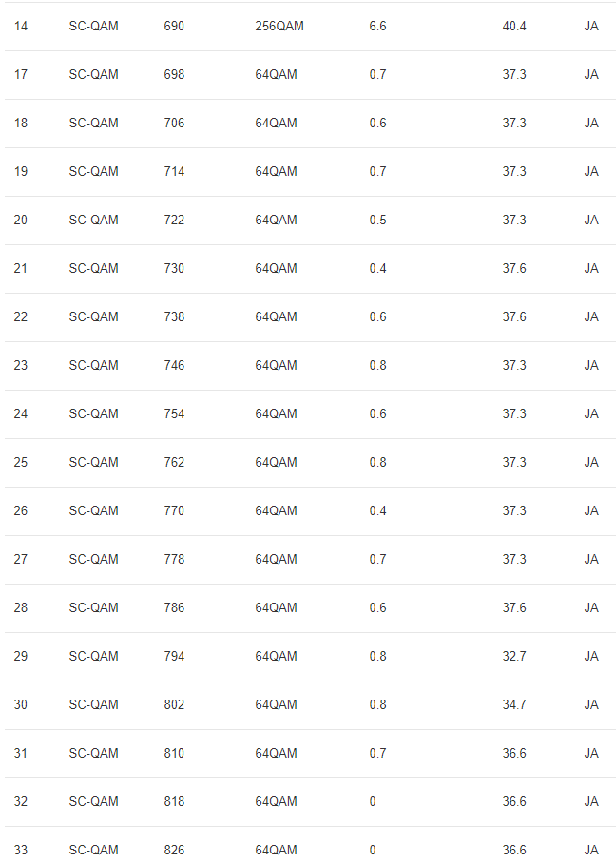Image resolution: width=616 pixels, height=863 pixels.
Task: Select frequency value 730
Action: [x=174, y=268]
